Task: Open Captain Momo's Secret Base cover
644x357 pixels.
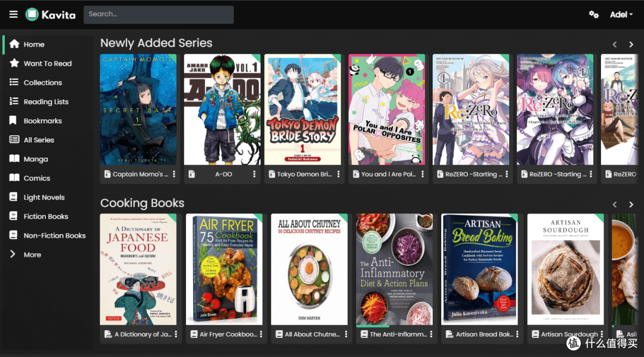Action: (x=138, y=110)
